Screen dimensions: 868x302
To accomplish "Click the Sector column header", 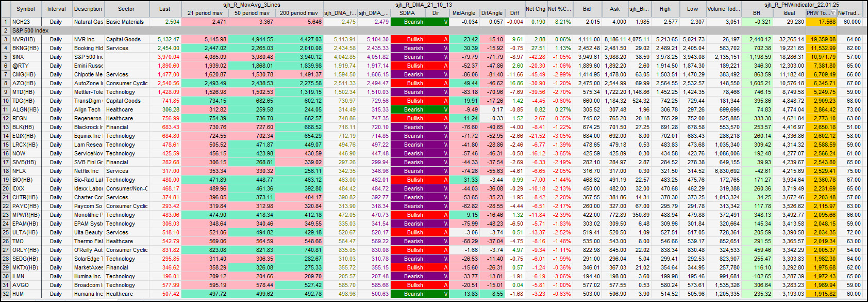I will (126, 9).
